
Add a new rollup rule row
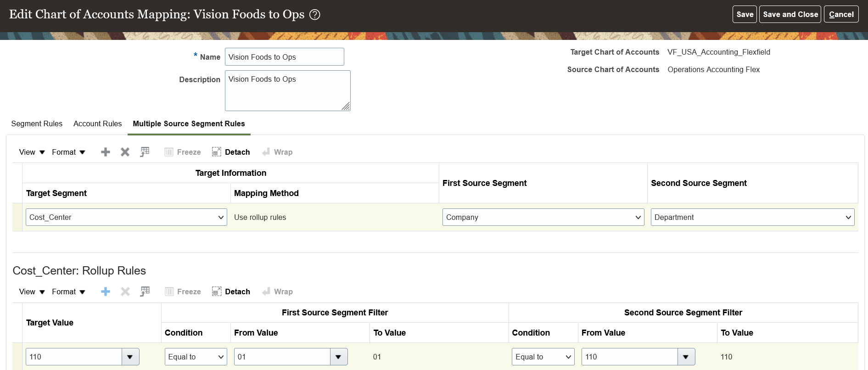pyautogui.click(x=106, y=292)
